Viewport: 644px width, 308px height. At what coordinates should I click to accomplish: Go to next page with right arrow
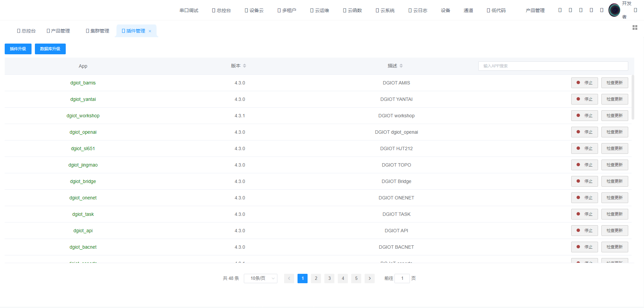[369, 279]
